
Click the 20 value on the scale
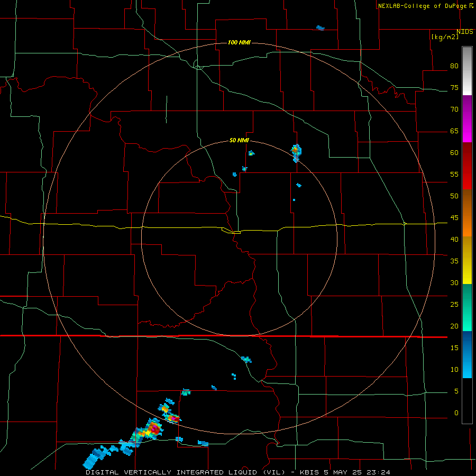click(x=454, y=326)
